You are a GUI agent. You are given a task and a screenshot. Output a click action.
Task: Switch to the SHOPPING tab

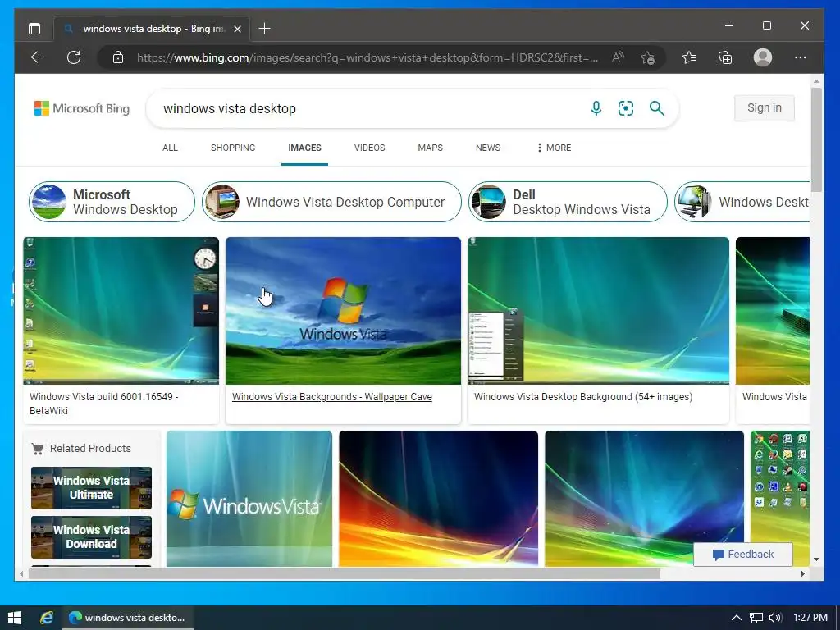(x=233, y=148)
